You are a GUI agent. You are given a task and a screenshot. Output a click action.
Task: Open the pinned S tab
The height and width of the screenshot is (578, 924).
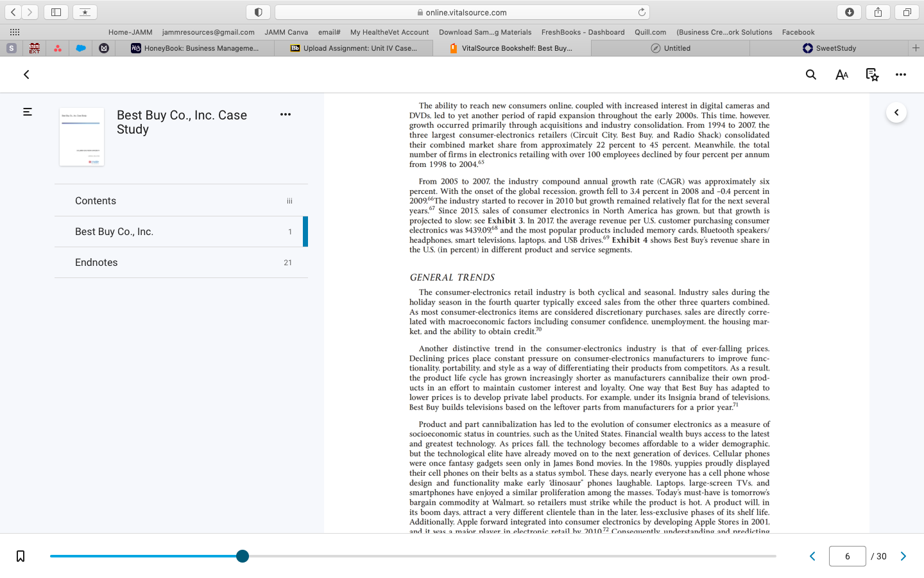12,48
